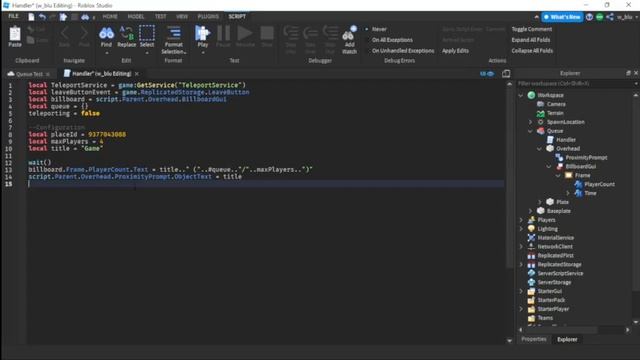Expand the SpawnLocation node in the Explorer
640x360 pixels.
coord(530,122)
